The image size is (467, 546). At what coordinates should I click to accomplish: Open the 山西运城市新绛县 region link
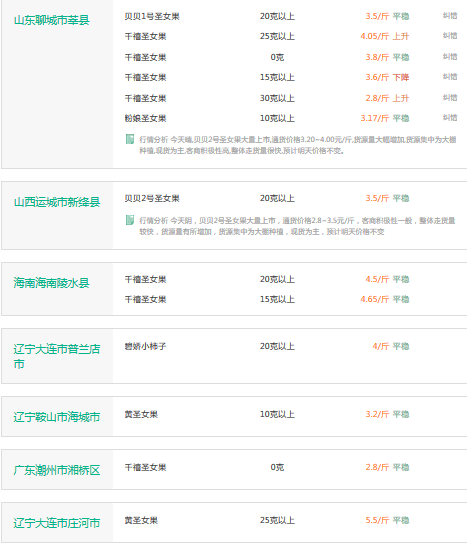[x=57, y=202]
